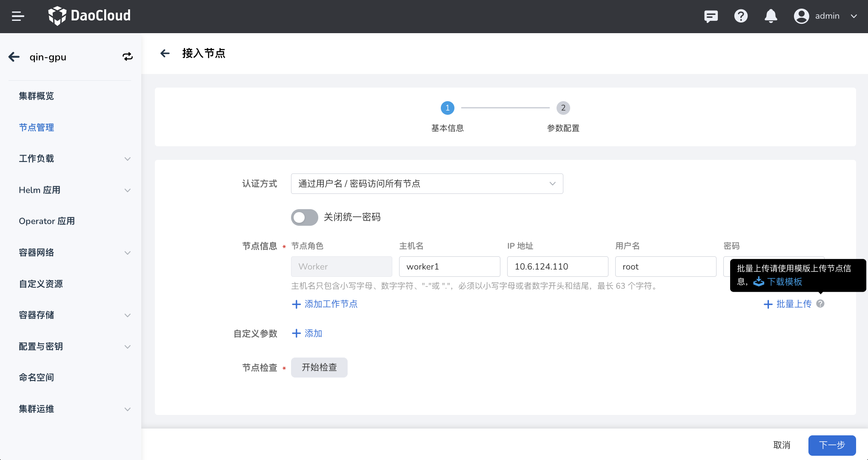Go back from qin-gpu cluster

pyautogui.click(x=14, y=57)
